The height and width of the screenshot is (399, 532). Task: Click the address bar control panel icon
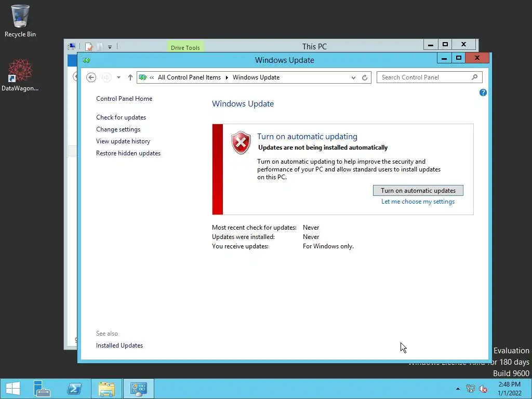143,77
